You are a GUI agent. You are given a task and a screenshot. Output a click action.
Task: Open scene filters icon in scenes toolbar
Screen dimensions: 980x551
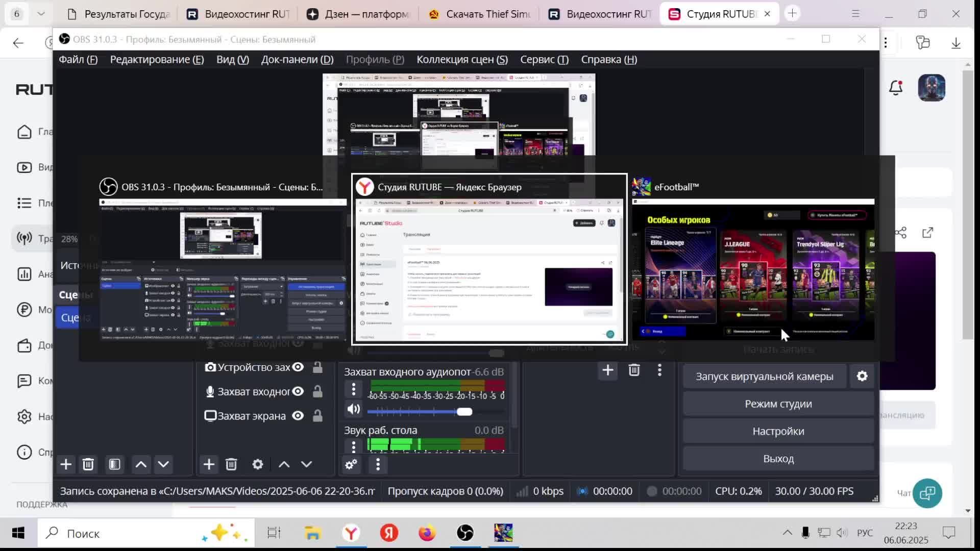(114, 464)
